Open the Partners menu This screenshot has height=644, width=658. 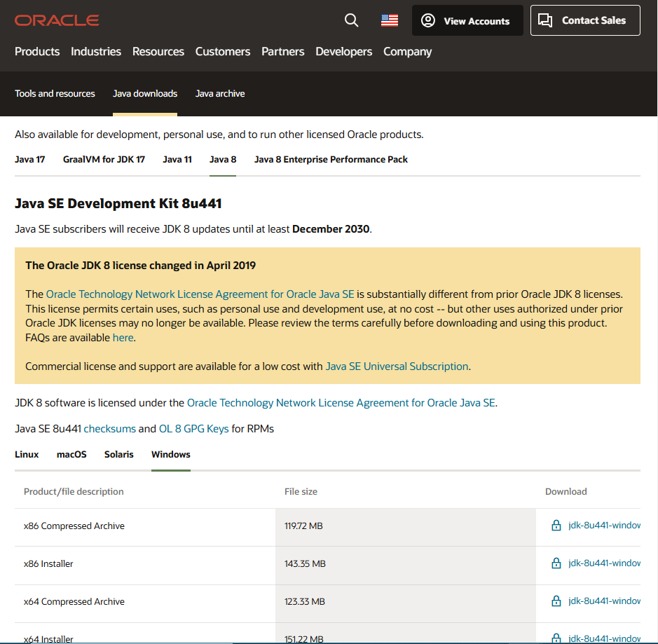pyautogui.click(x=283, y=52)
